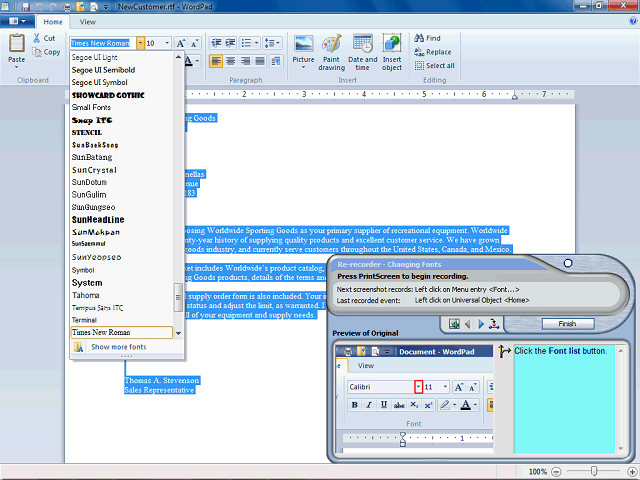Viewport: 640px width, 480px height.
Task: Click the Insert object icon
Action: (x=392, y=52)
